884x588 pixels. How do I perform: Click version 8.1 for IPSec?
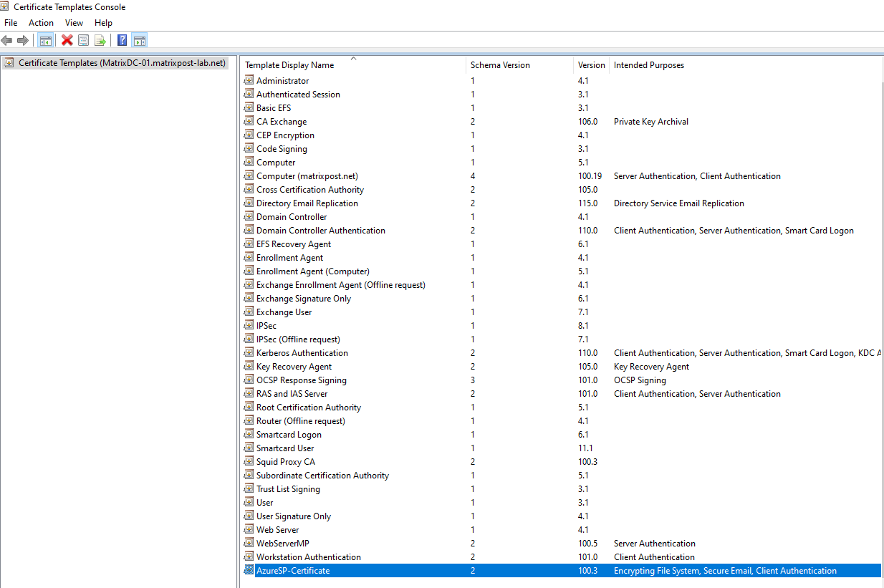click(x=583, y=326)
